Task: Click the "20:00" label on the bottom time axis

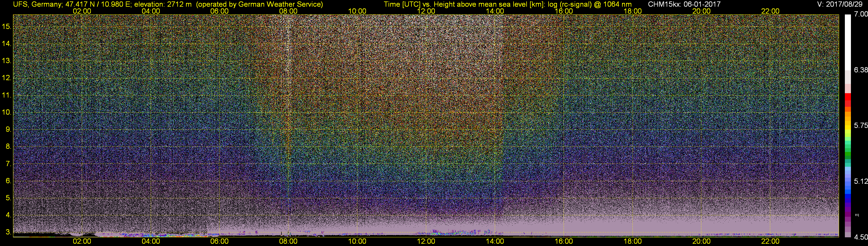Action: click(702, 241)
